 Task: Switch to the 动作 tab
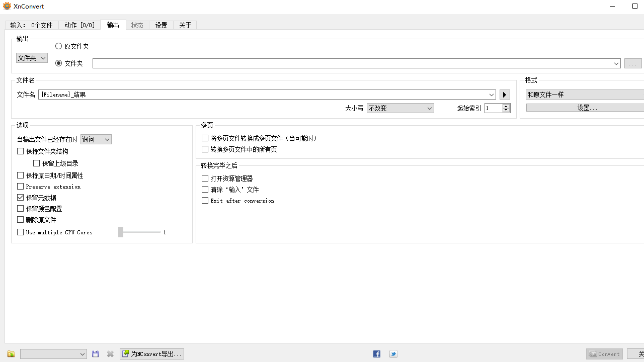tap(79, 25)
